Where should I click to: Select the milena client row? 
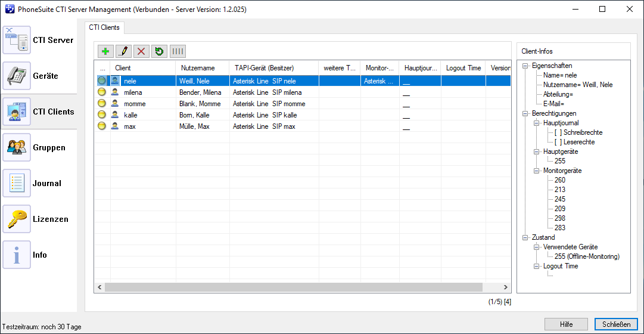(133, 92)
